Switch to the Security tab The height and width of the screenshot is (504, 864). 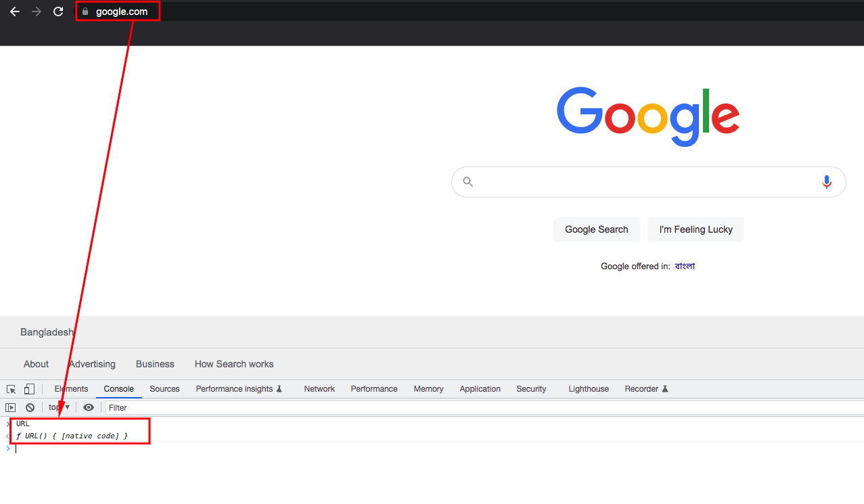531,389
